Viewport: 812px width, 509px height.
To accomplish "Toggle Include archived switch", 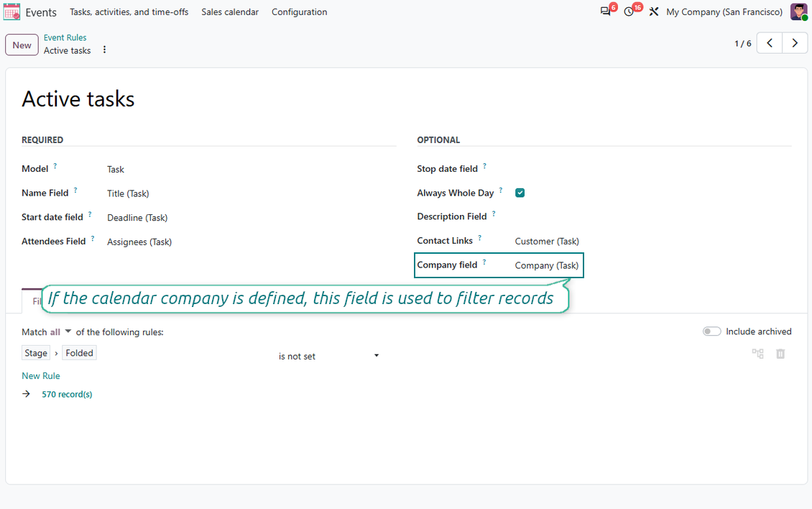I will click(x=711, y=331).
